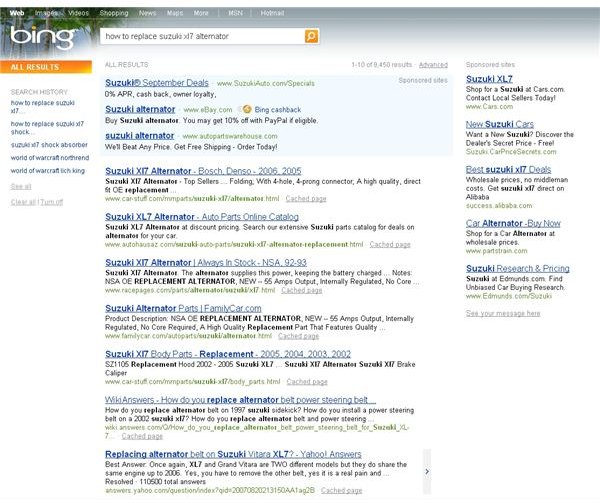Screen dimensions: 600x503
Task: Open cached page for car-stuff.com alternator result
Action: point(306,199)
